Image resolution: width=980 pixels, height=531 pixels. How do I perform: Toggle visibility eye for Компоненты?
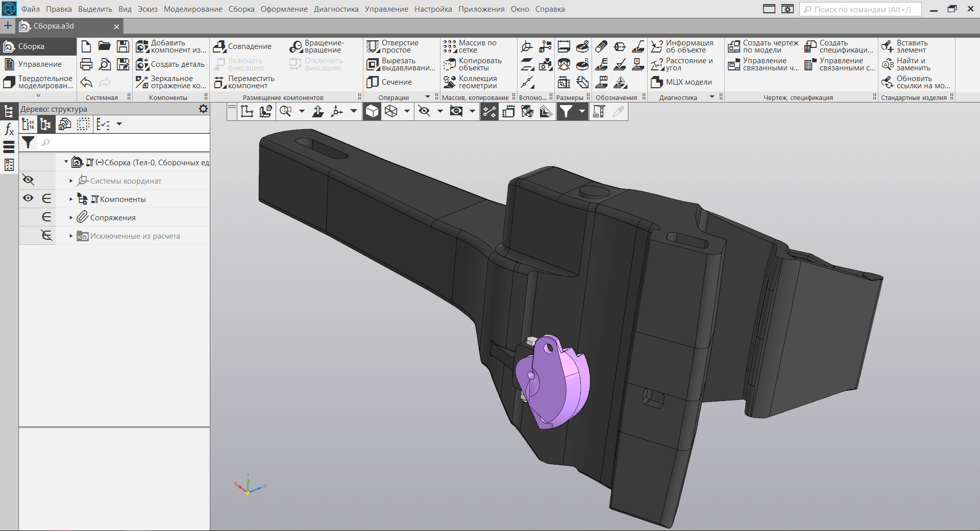(x=28, y=198)
